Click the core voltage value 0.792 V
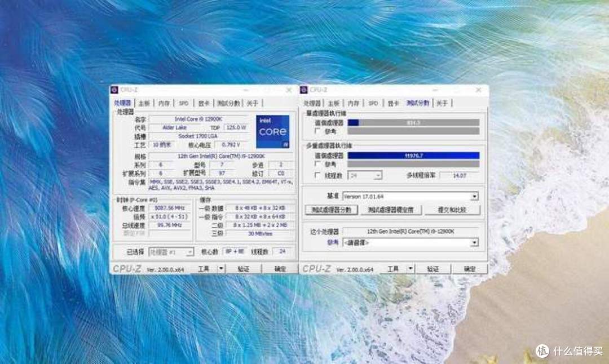The width and height of the screenshot is (609, 364). (x=231, y=145)
